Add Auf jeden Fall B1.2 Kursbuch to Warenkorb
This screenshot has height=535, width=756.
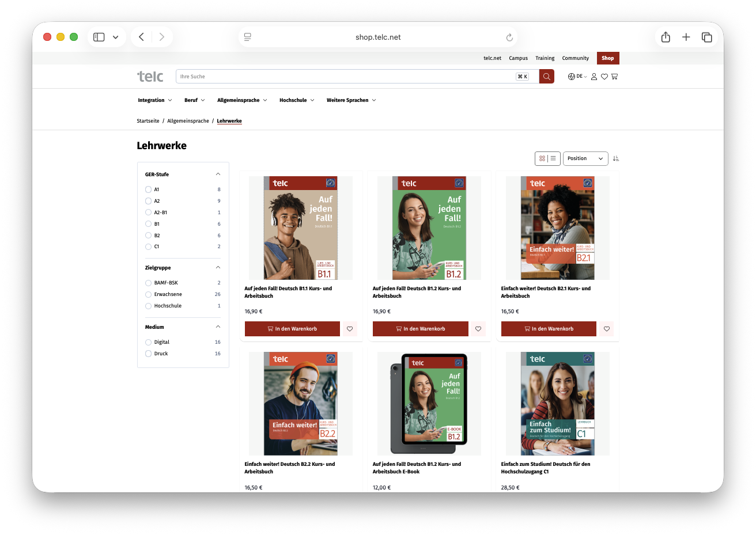tap(421, 329)
